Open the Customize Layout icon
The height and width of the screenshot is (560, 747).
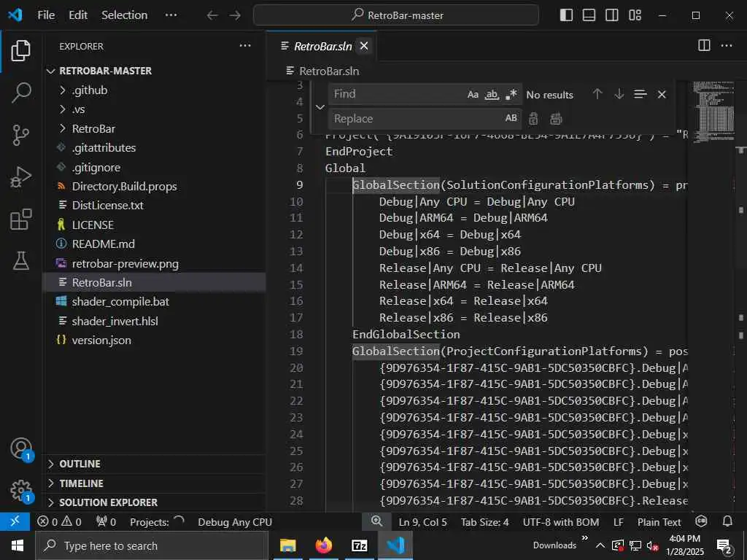[635, 15]
